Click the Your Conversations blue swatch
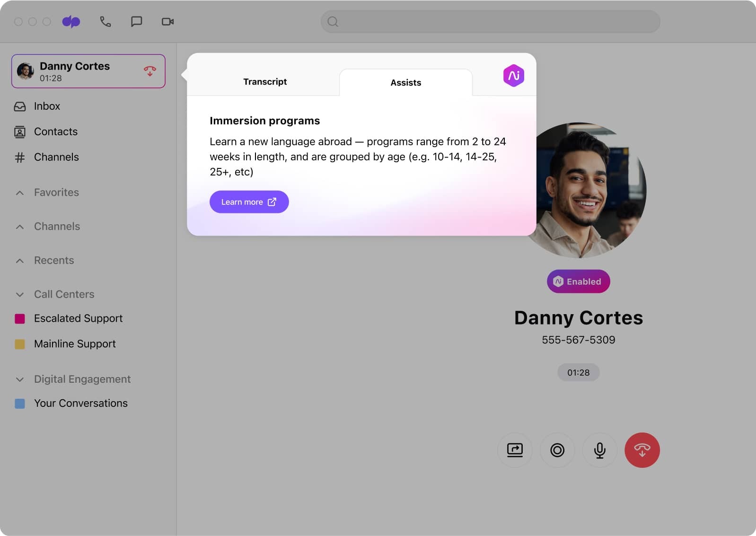This screenshot has height=536, width=756. coord(20,404)
